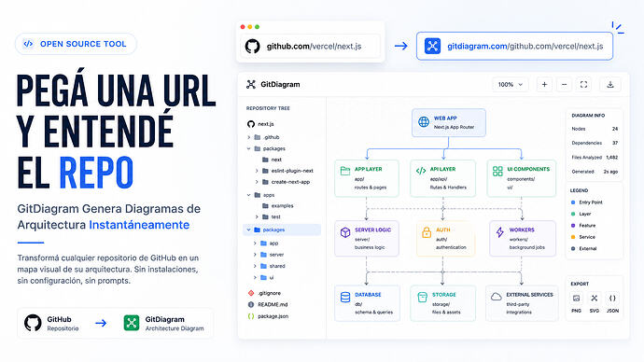Screen dimensions: 644x362
Task: Click the gitdiagram.com URL logo icon
Action: click(x=432, y=46)
